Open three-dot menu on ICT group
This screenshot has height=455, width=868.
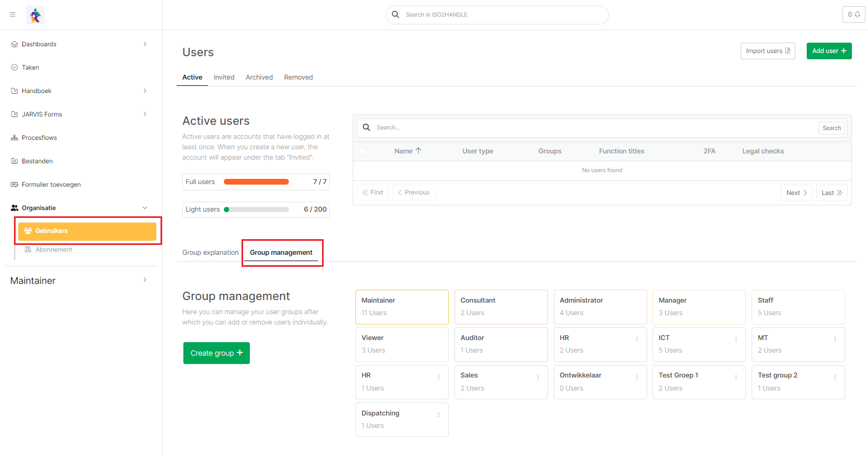pos(736,339)
